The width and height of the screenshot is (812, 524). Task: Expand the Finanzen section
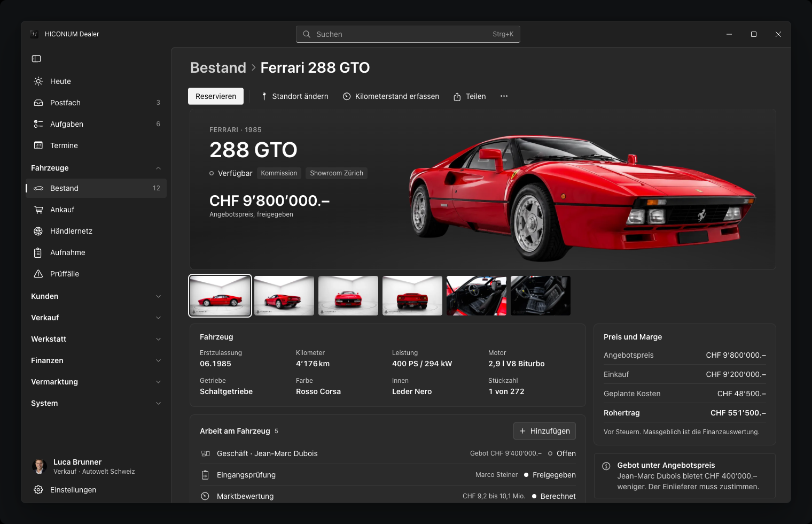(96, 360)
